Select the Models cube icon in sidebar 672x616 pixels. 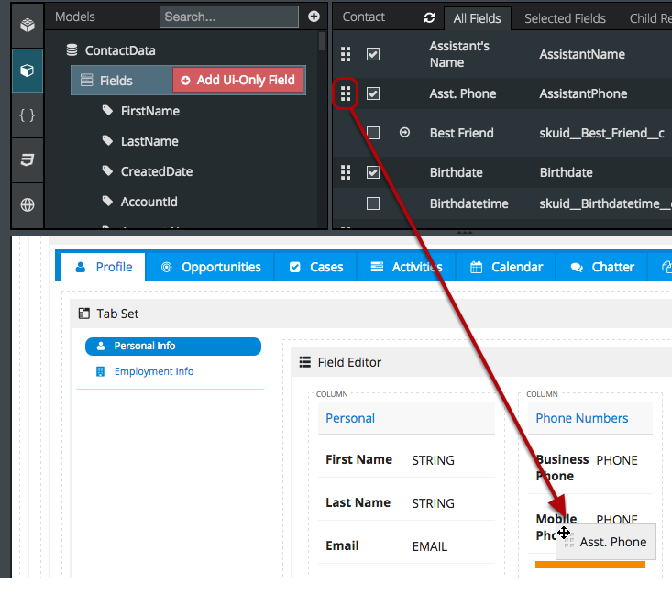click(27, 71)
